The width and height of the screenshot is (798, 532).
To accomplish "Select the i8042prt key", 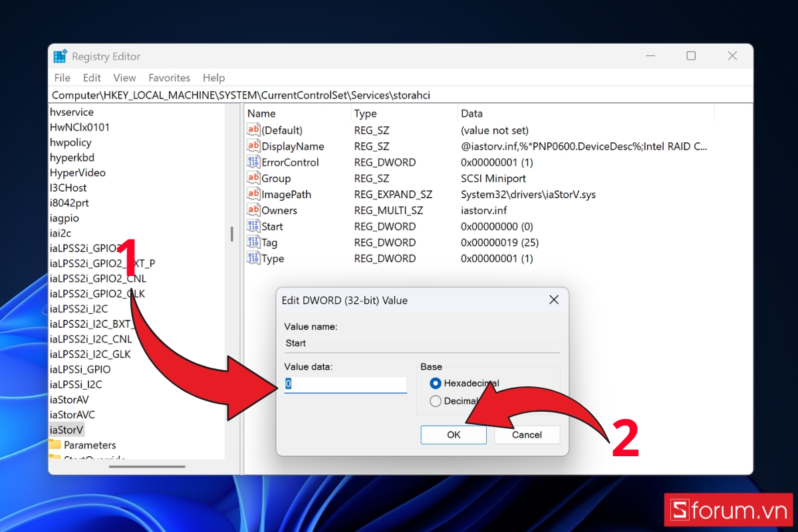I will [69, 203].
